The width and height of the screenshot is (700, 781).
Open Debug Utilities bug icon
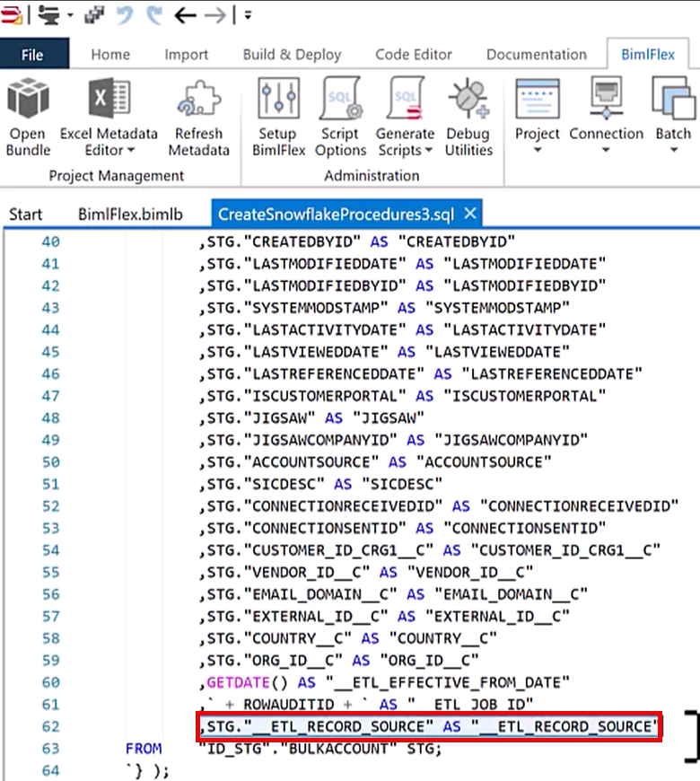click(x=468, y=98)
